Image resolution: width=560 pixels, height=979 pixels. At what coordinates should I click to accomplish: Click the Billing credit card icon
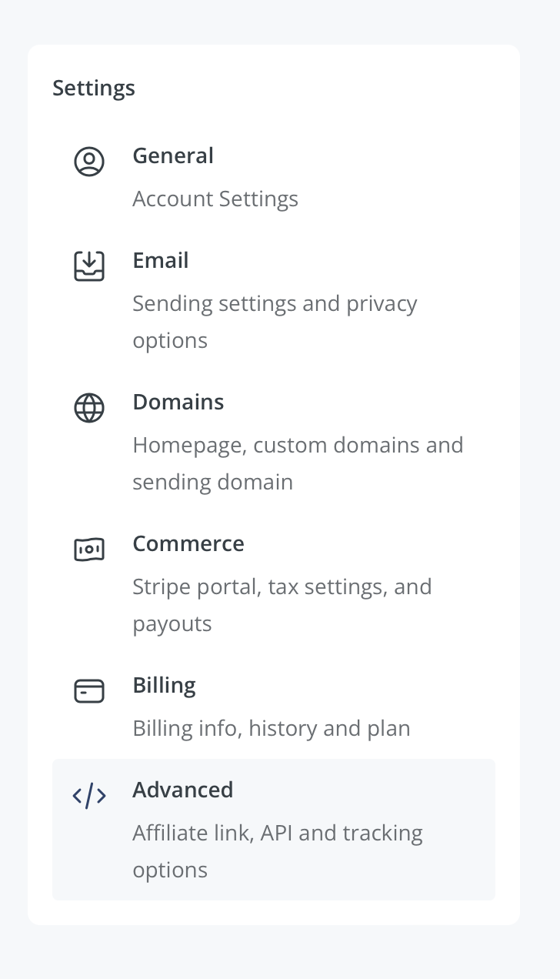[89, 691]
